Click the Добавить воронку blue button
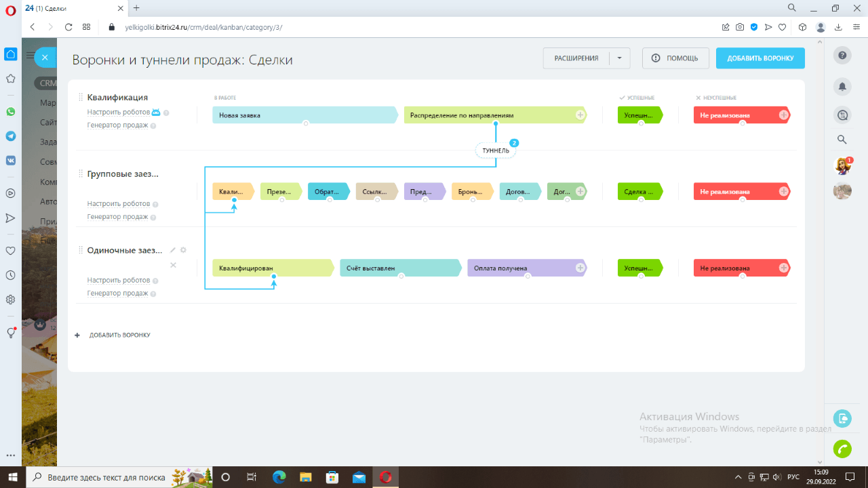Screen dimensions: 868x488 click(760, 58)
